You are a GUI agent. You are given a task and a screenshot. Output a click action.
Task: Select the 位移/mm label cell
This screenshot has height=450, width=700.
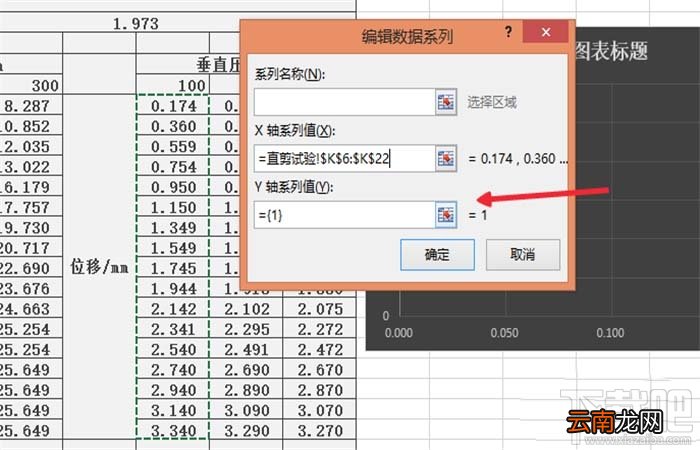(99, 267)
